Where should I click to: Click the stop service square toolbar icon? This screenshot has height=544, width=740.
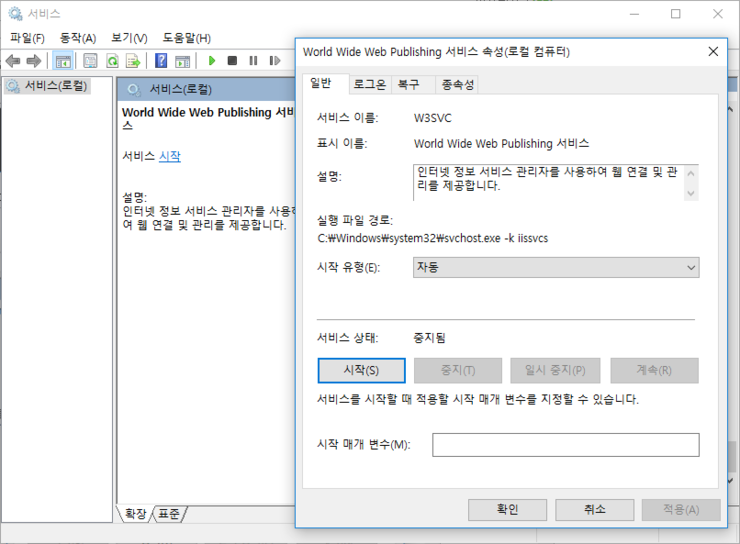(232, 60)
